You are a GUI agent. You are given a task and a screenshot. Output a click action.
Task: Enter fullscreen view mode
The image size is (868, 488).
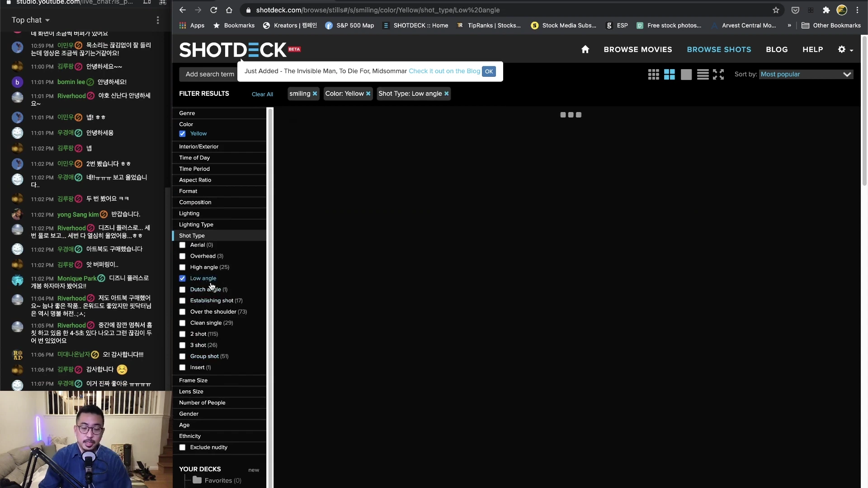(x=718, y=75)
